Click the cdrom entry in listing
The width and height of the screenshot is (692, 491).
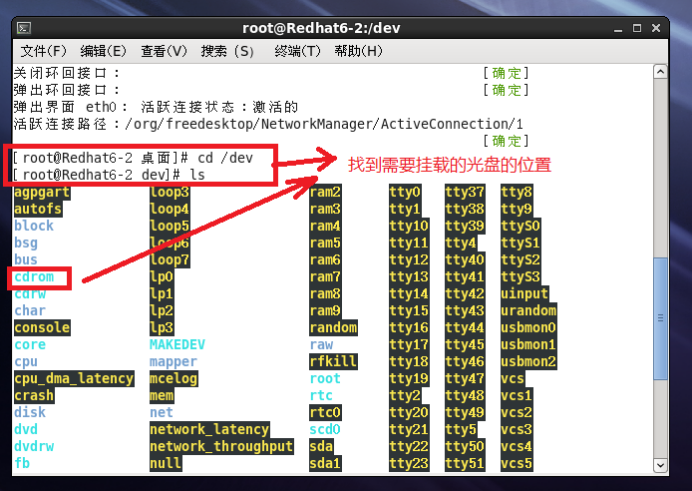tap(34, 277)
